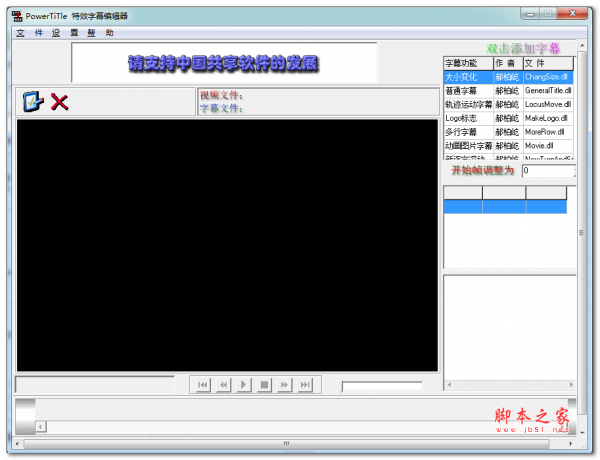The height and width of the screenshot is (460, 600).
Task: Click the 字幕功能 column header
Action: click(468, 63)
